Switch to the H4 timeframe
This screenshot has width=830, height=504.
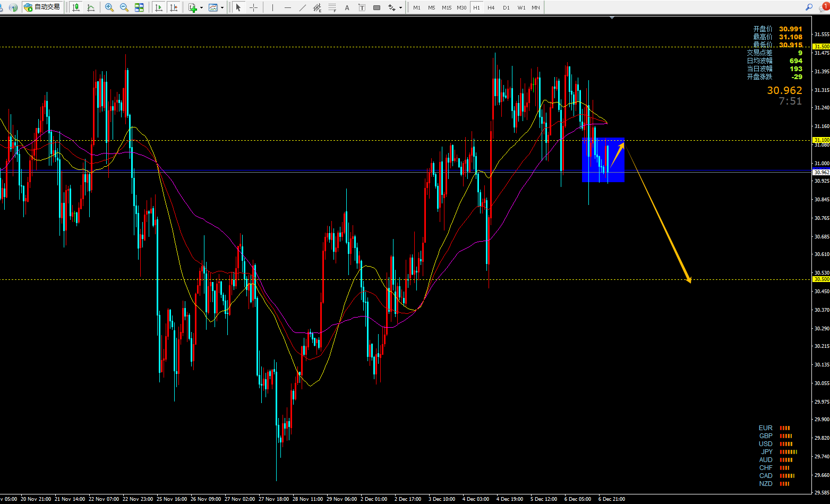tap(491, 7)
